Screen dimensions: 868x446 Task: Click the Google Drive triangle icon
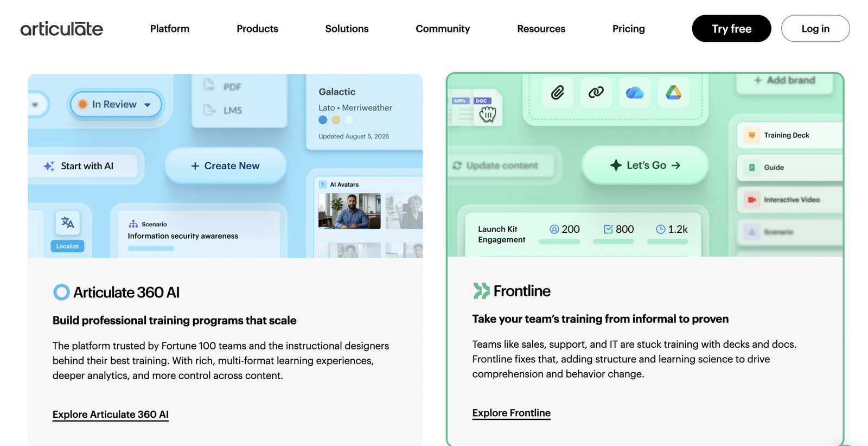(673, 93)
